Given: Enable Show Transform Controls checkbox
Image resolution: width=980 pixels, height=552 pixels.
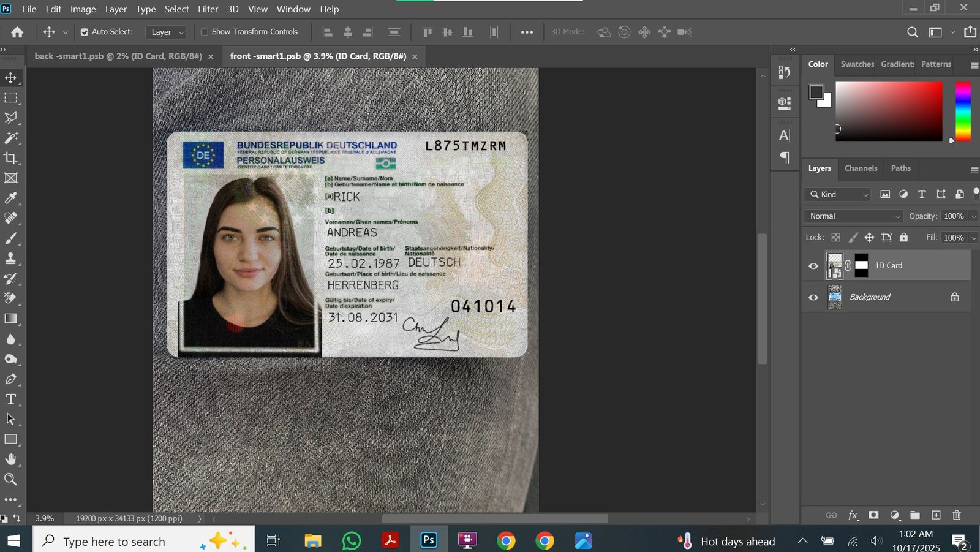Looking at the screenshot, I should click(x=205, y=32).
